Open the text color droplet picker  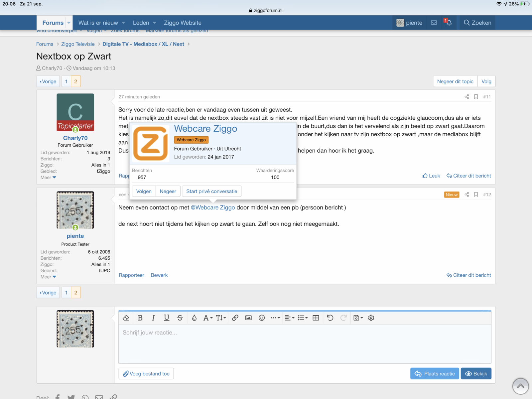[x=195, y=318]
